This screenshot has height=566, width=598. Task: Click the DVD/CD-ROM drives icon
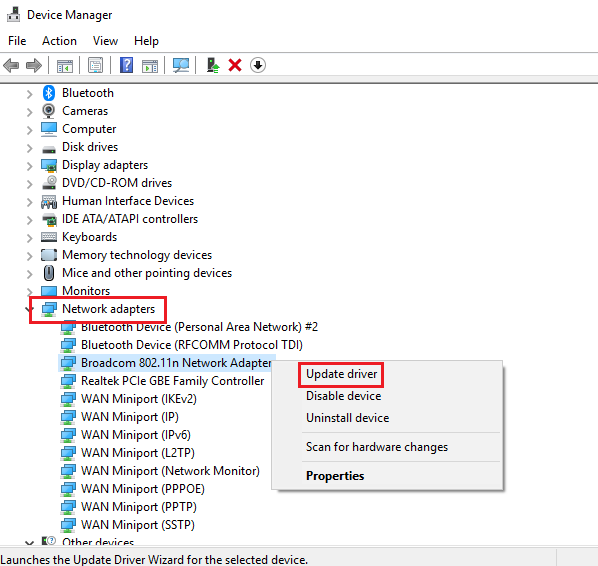click(49, 183)
